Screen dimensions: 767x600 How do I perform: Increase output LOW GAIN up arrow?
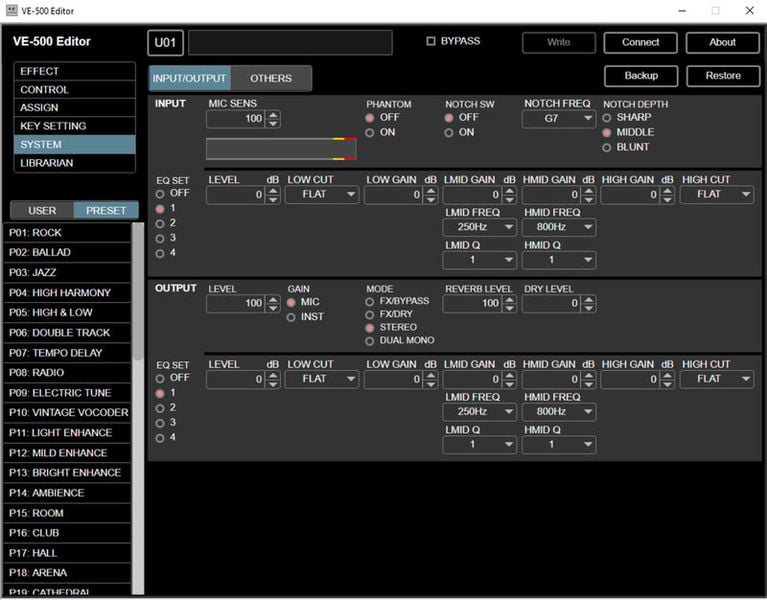(431, 376)
